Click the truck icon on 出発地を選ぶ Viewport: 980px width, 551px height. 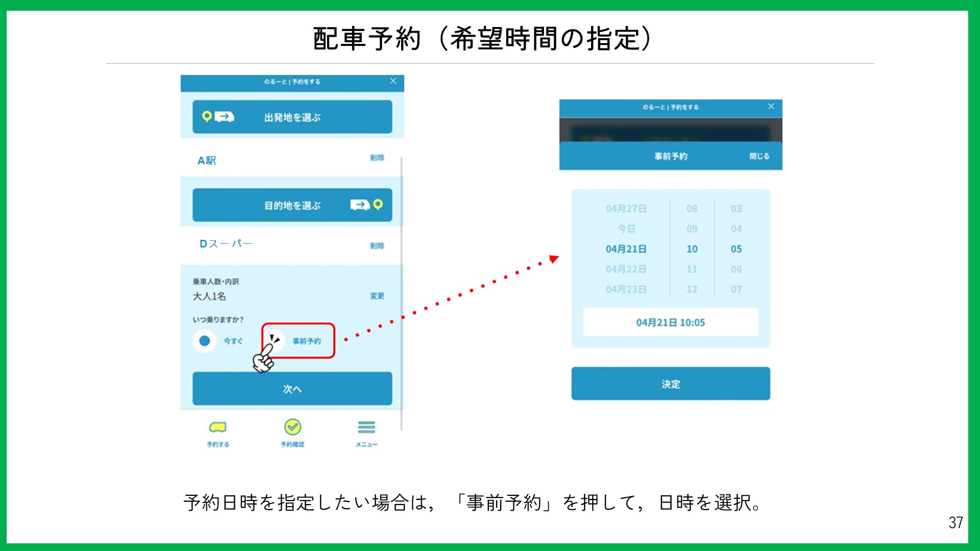coord(225,117)
